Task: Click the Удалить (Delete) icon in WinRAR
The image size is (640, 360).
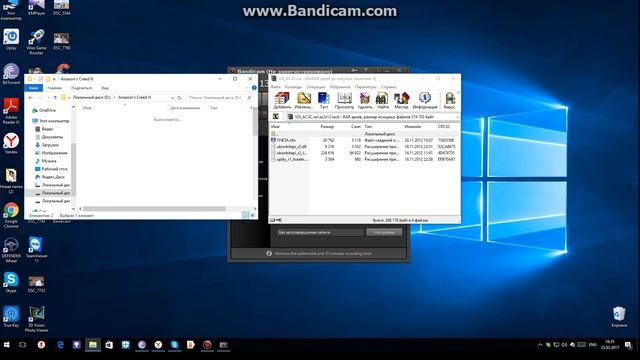Action: point(365,100)
